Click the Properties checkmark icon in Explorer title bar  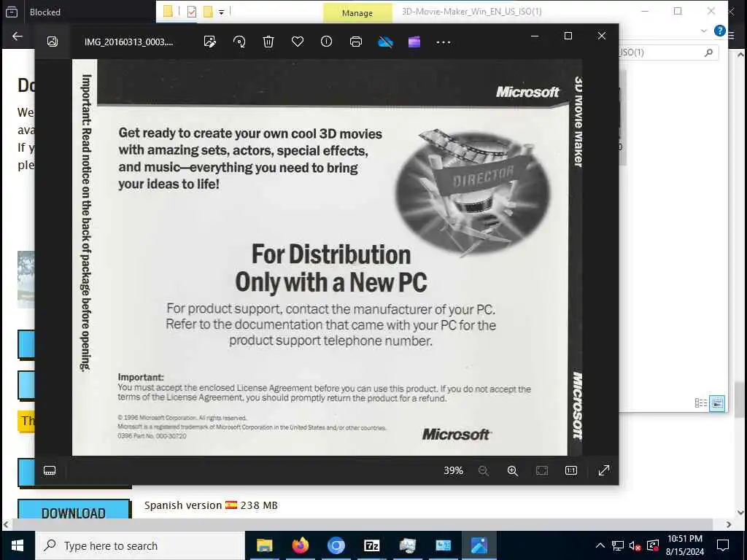[x=192, y=12]
